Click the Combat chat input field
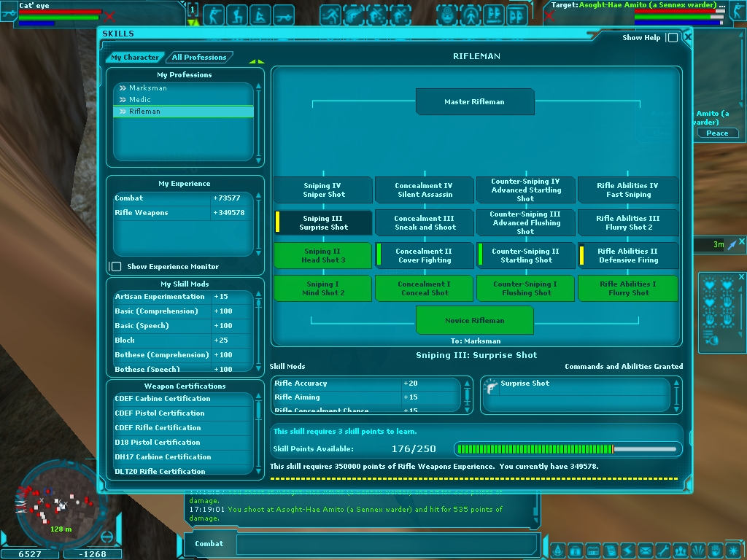This screenshot has width=747, height=560. pyautogui.click(x=387, y=544)
